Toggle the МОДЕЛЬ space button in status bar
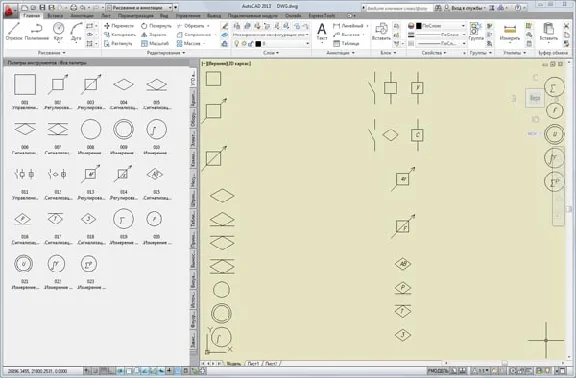Screen dimensions: 576x378 [439, 371]
